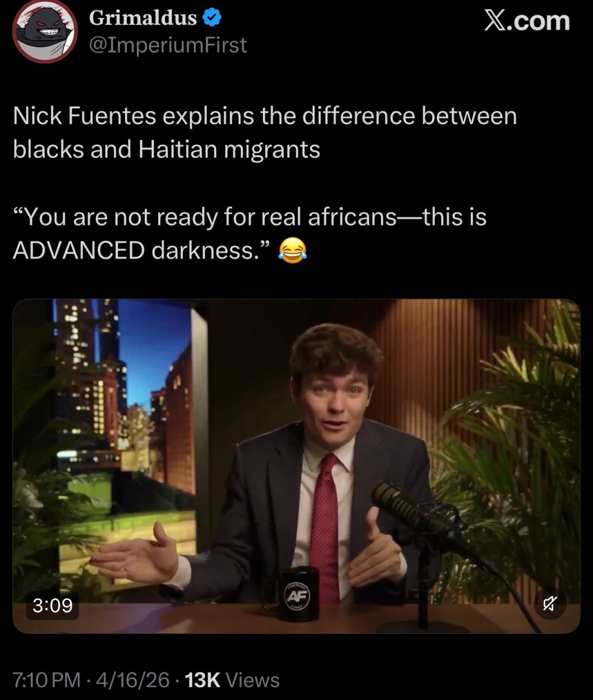Screen dimensions: 593x700
Task: Click the laughing-crying emoji in the tweet
Action: [293, 250]
